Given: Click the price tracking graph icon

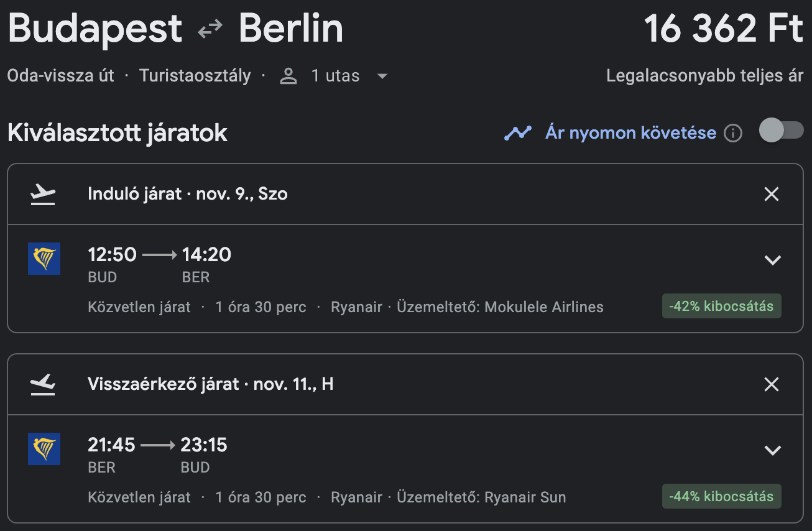Looking at the screenshot, I should click(x=518, y=132).
